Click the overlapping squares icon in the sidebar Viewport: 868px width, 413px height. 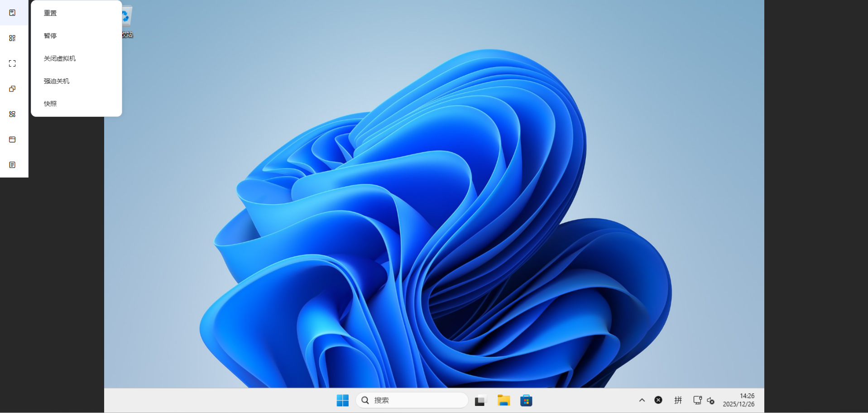coord(12,89)
